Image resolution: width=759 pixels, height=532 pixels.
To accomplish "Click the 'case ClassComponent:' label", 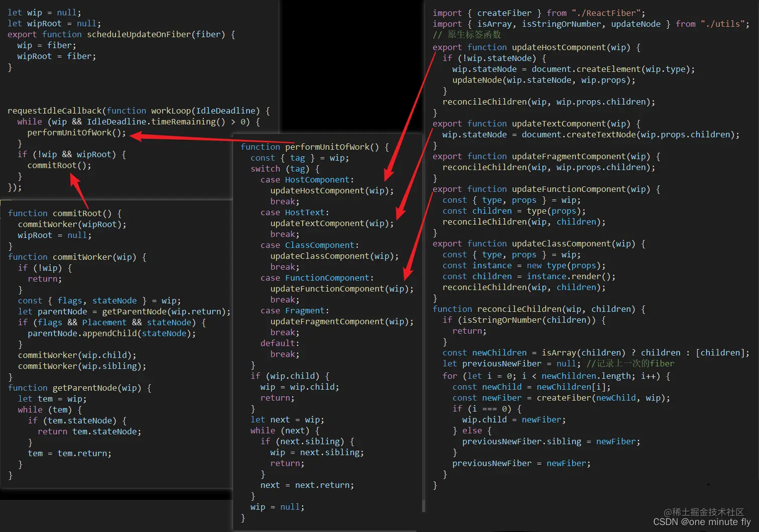I will (310, 245).
